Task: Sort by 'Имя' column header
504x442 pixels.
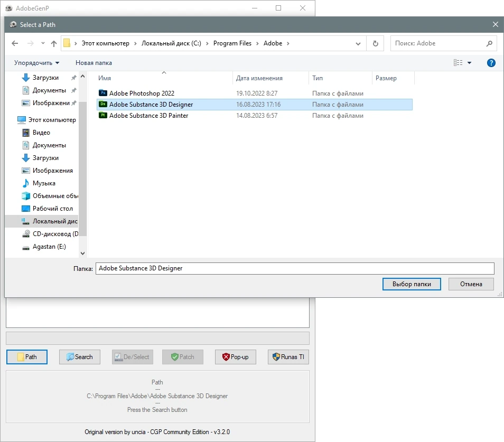Action: [164, 78]
